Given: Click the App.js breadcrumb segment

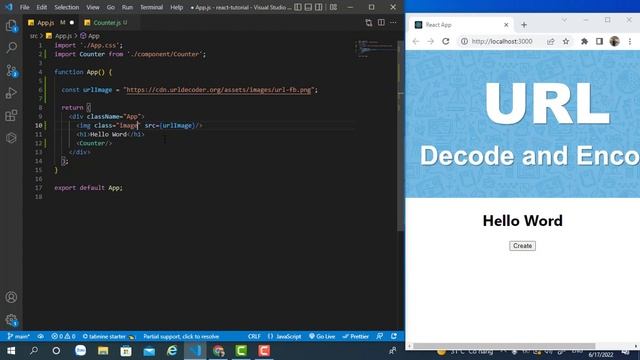Looking at the screenshot, I should (x=60, y=36).
